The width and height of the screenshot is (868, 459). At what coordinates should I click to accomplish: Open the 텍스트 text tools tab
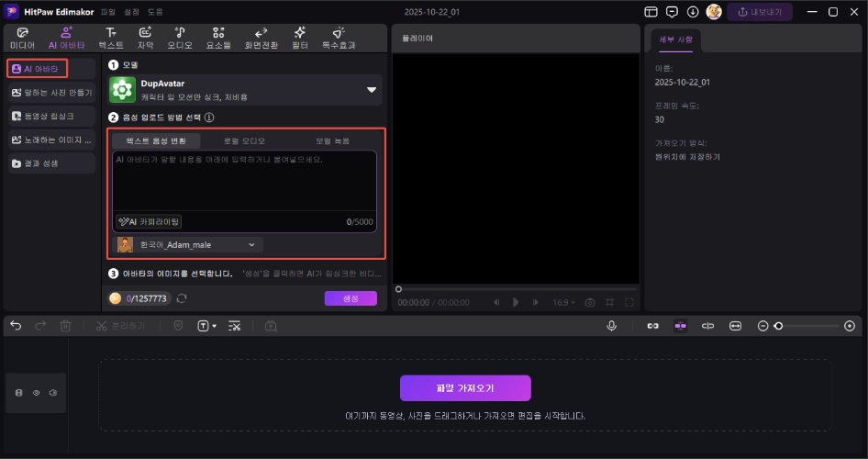tap(111, 39)
